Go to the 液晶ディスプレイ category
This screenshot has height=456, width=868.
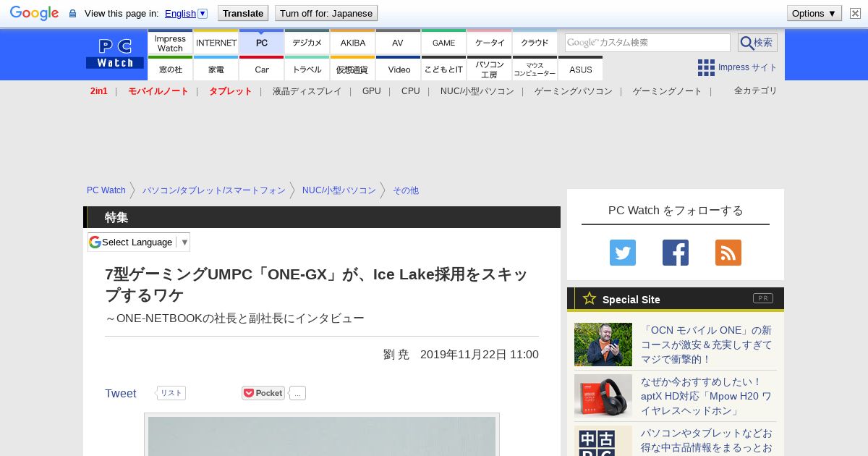pyautogui.click(x=307, y=91)
